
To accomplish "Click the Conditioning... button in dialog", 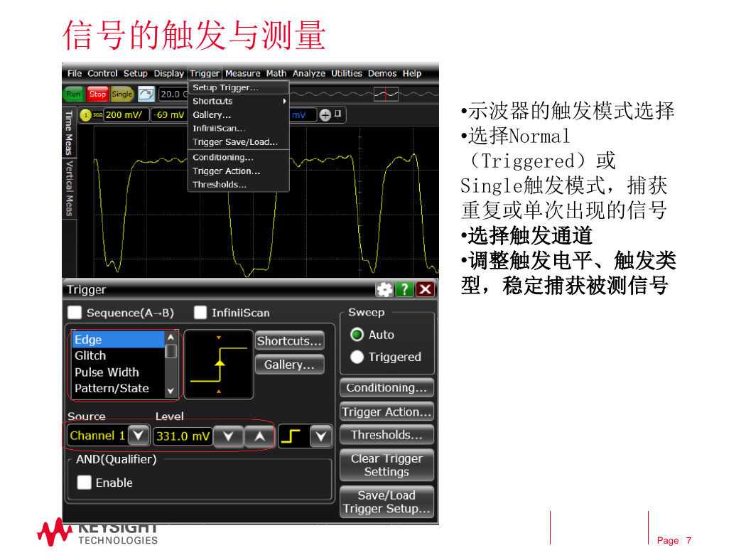I will pos(386,388).
